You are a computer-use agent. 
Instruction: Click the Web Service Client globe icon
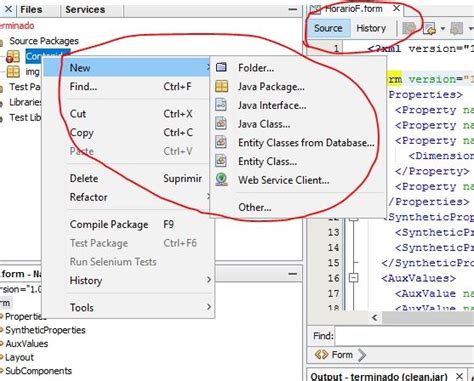[221, 179]
